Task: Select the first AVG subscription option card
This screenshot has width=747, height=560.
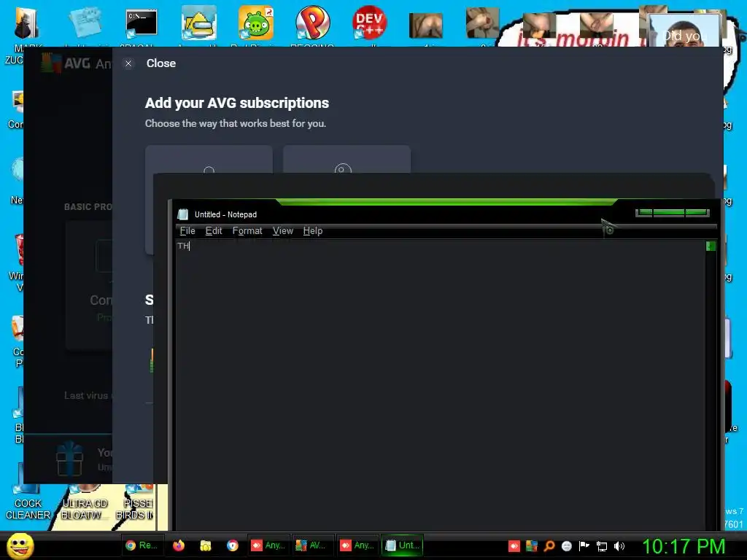Action: tap(209, 159)
